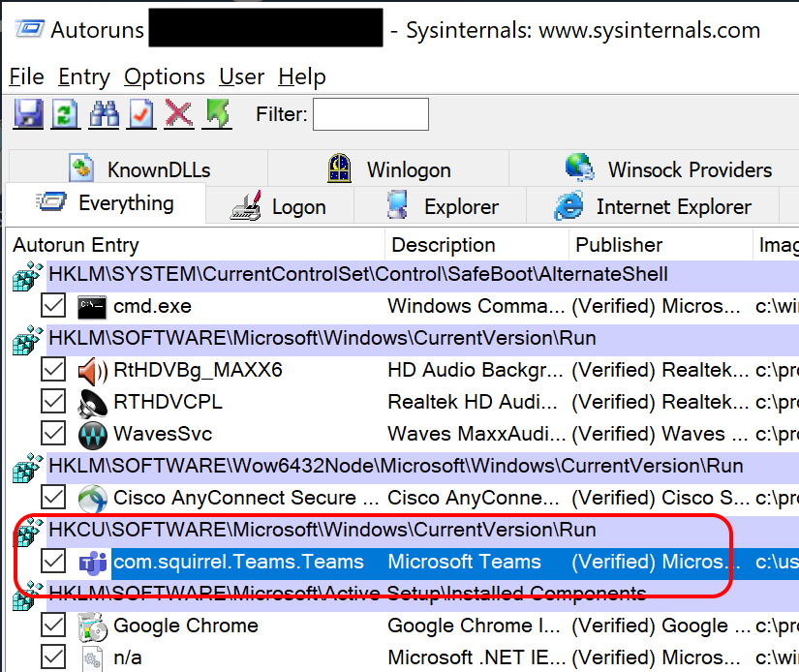Click the cmd.exe console icon
The width and height of the screenshot is (799, 672).
click(x=92, y=307)
